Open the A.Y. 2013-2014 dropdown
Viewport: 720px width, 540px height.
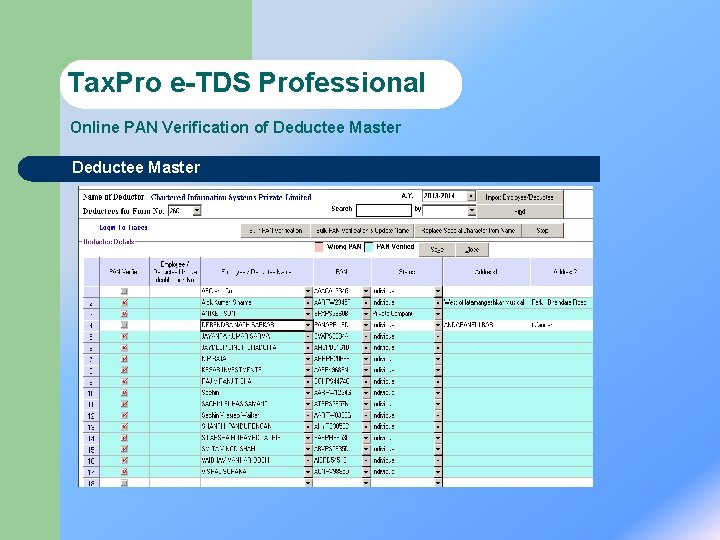[471, 196]
